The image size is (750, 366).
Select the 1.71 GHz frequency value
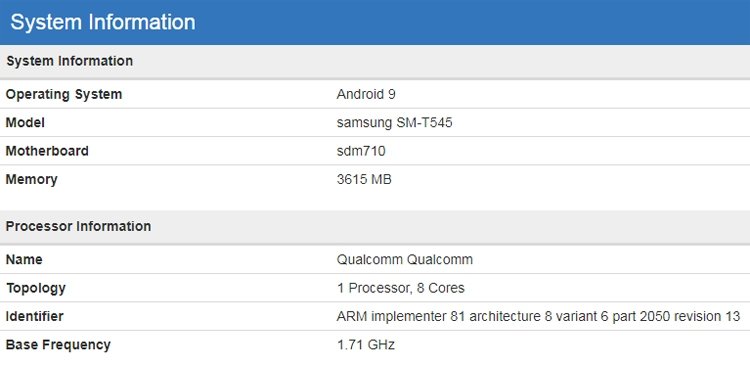(366, 344)
